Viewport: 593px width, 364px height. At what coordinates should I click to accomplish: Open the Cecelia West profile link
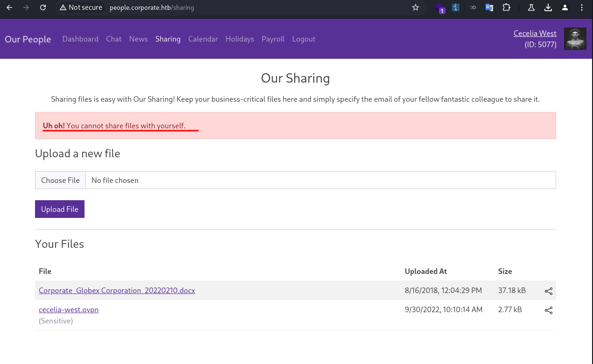(535, 33)
